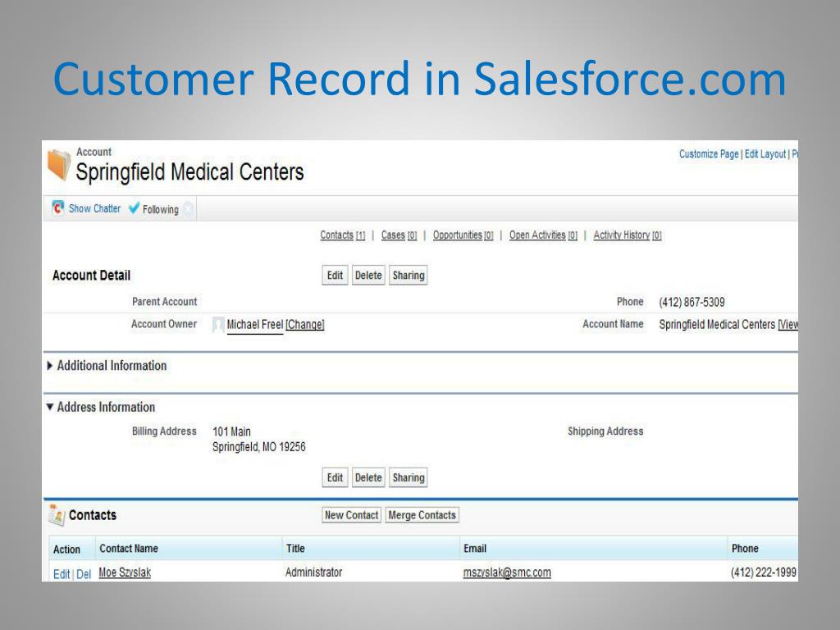This screenshot has height=630, width=840.
Task: Click the Administrator title cell
Action: pos(313,572)
